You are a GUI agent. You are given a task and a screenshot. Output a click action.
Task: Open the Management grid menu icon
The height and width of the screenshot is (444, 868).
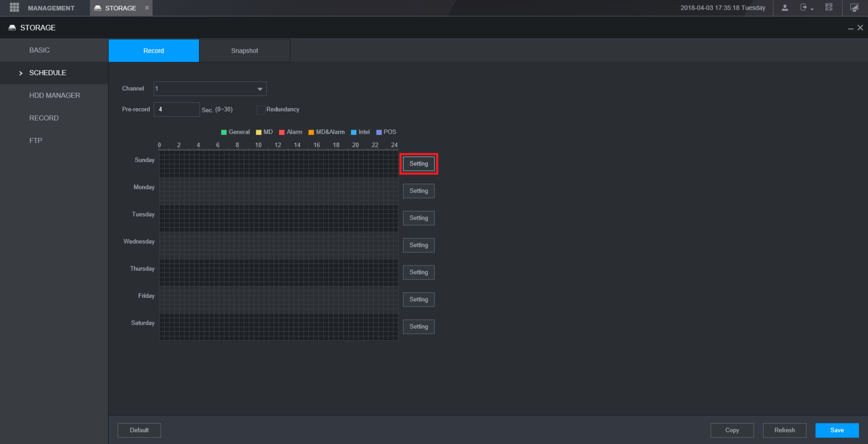(x=14, y=8)
